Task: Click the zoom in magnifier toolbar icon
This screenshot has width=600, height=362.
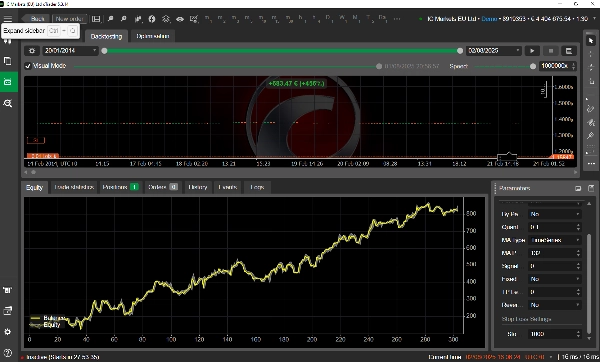Action: click(110, 19)
